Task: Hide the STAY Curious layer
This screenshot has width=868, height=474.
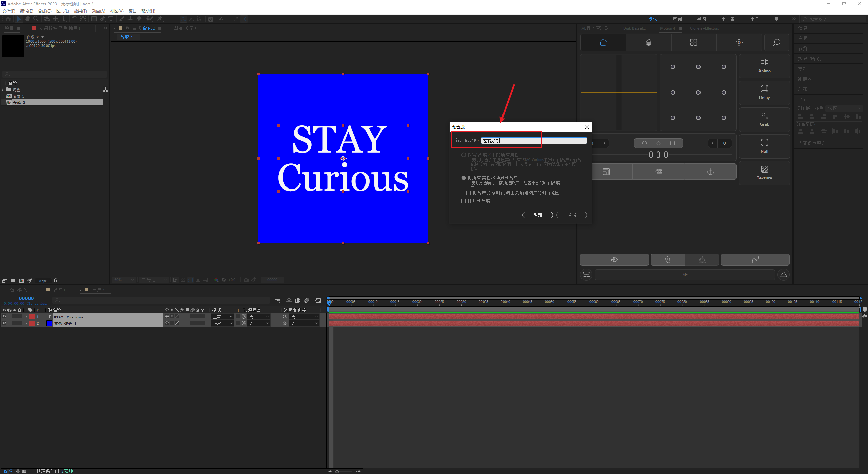Action: click(4, 317)
